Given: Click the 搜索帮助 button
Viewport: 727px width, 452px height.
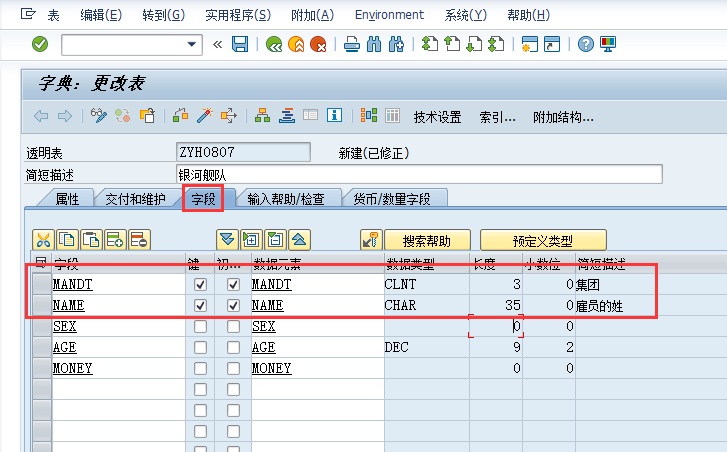Looking at the screenshot, I should pos(427,241).
